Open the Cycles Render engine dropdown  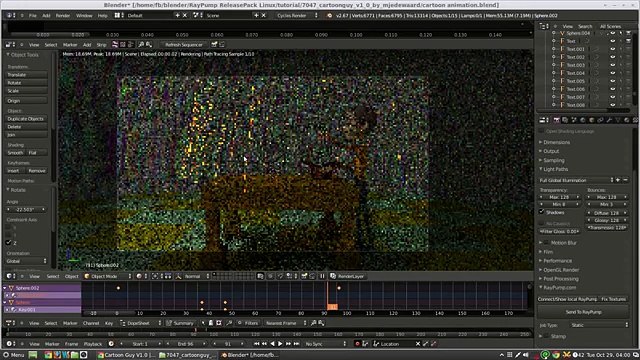click(x=296, y=16)
